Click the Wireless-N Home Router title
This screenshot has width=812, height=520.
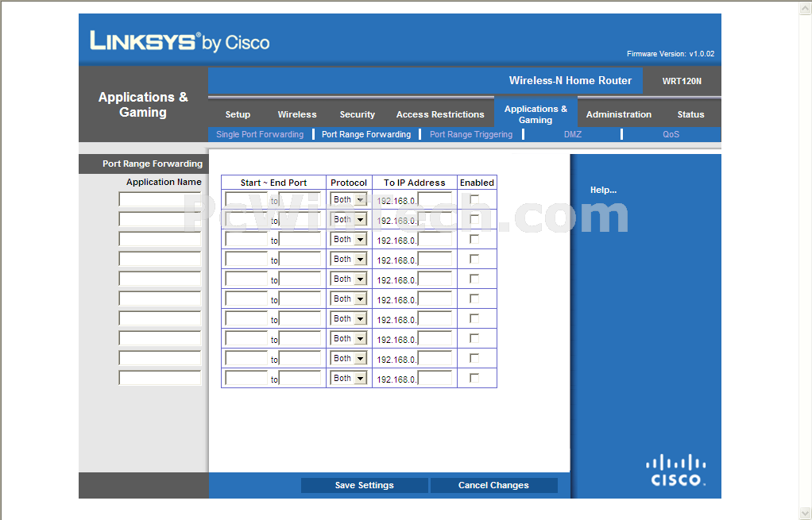570,81
